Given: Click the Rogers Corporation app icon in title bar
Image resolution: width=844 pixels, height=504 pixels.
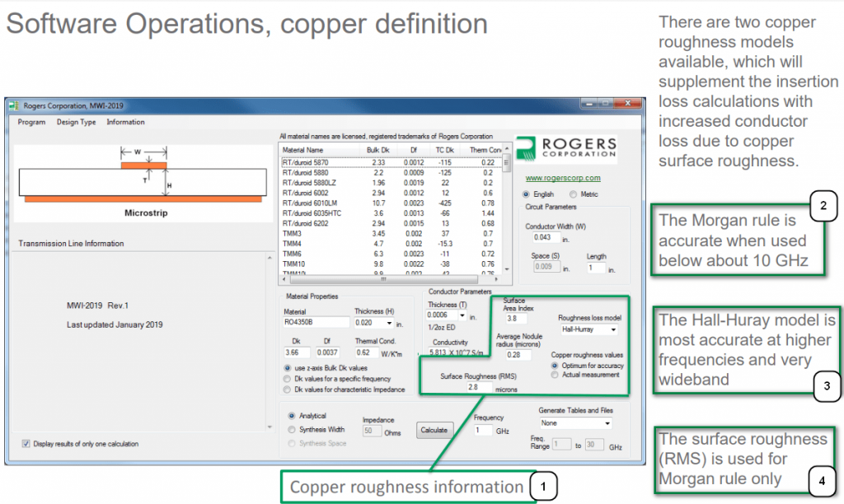Looking at the screenshot, I should (14, 106).
